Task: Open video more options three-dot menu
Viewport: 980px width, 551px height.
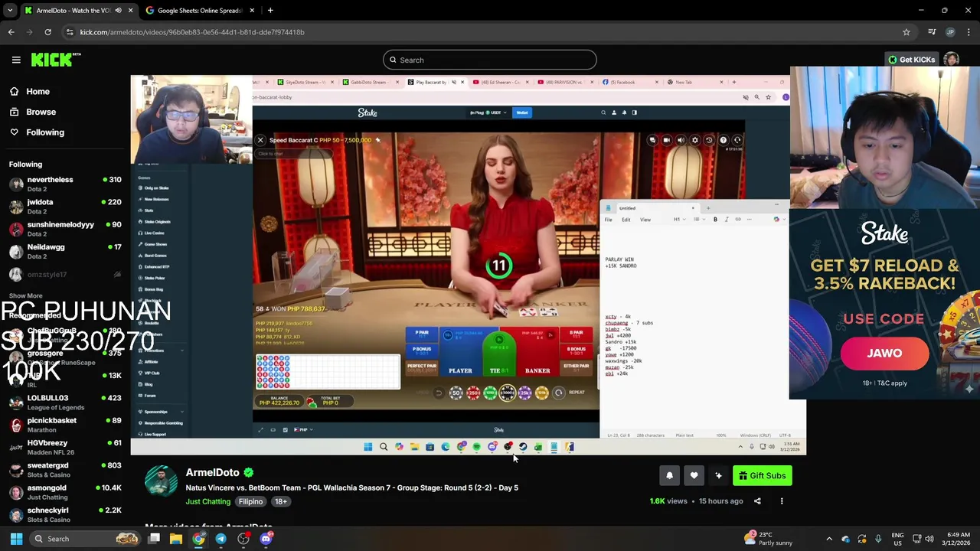Action: click(782, 501)
